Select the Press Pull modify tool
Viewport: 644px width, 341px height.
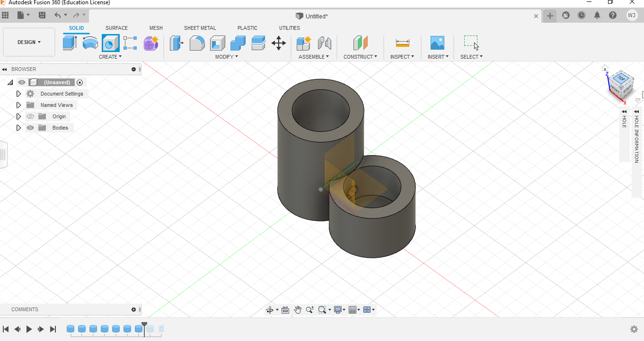pos(176,43)
